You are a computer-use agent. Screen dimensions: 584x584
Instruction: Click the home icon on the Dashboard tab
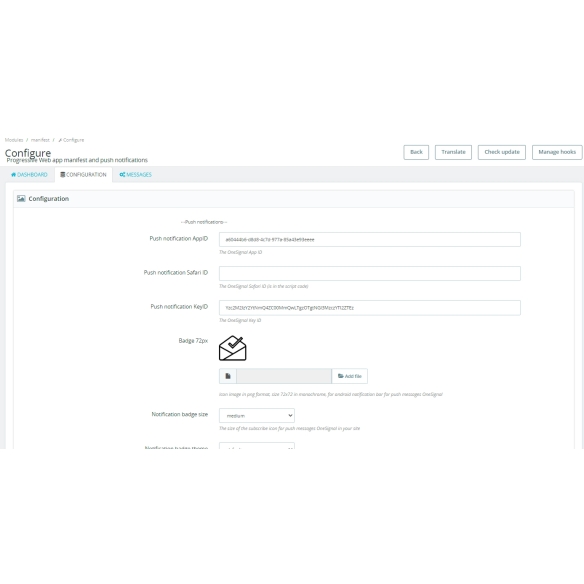pyautogui.click(x=13, y=174)
